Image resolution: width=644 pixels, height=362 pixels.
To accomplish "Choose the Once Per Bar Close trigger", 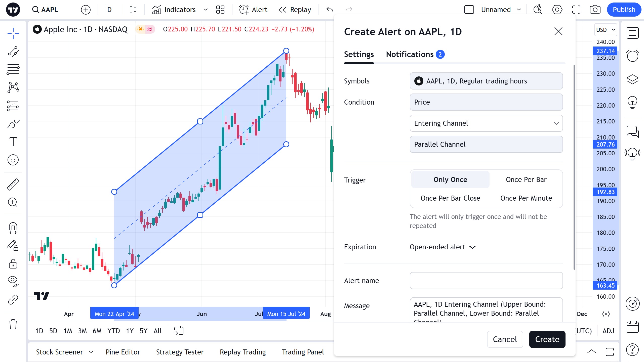I will tap(450, 198).
